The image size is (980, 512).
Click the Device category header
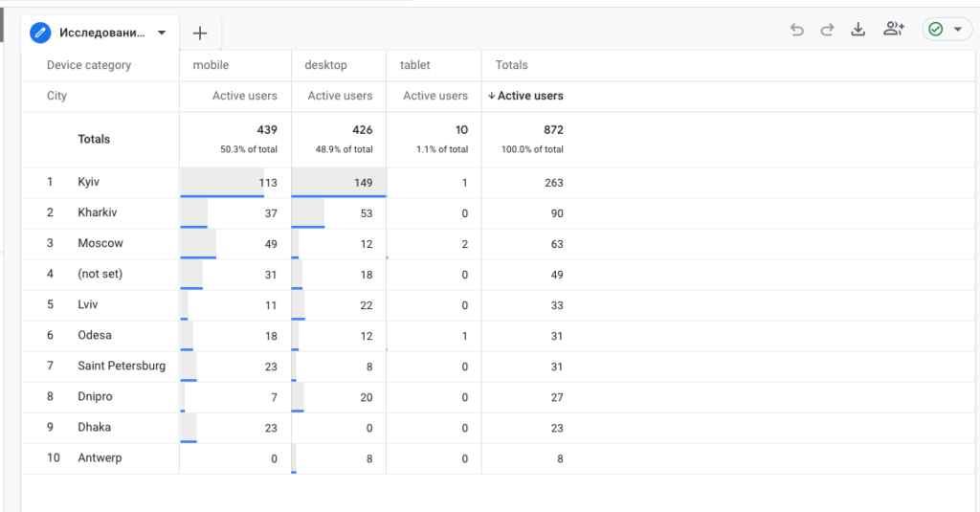89,65
